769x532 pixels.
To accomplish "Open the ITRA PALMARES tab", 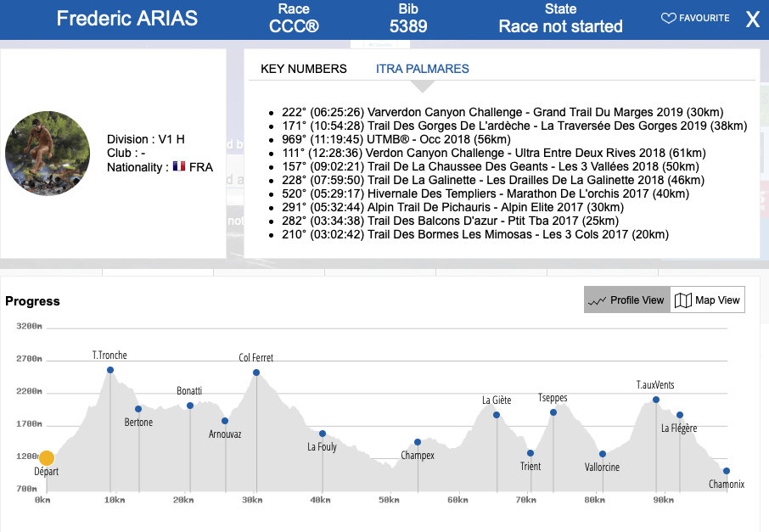I will click(x=422, y=69).
